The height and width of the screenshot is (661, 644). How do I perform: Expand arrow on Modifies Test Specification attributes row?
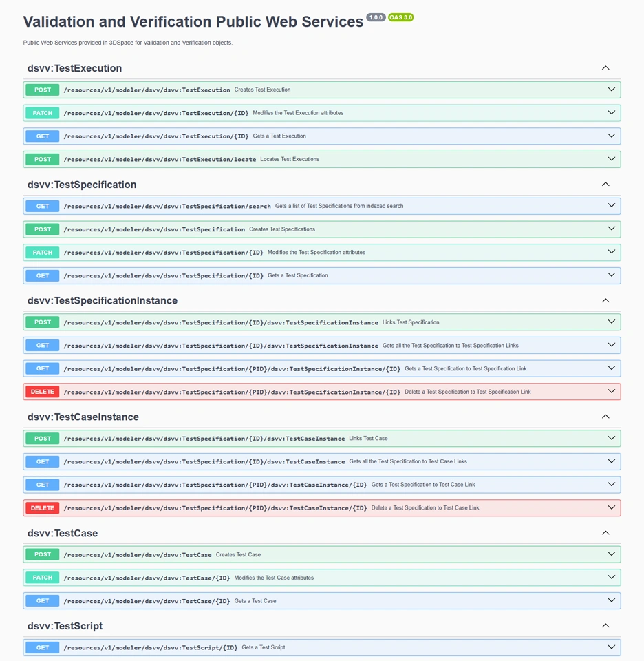point(611,252)
